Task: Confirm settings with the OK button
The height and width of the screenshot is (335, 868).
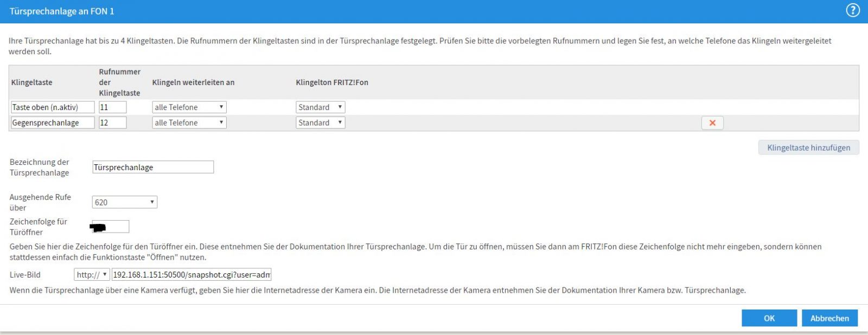Action: tap(769, 318)
